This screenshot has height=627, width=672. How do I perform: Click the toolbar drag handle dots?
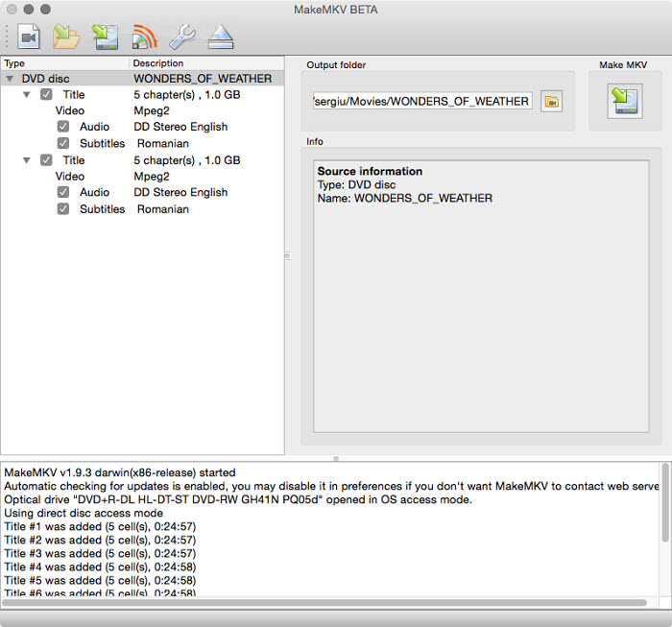coord(7,36)
